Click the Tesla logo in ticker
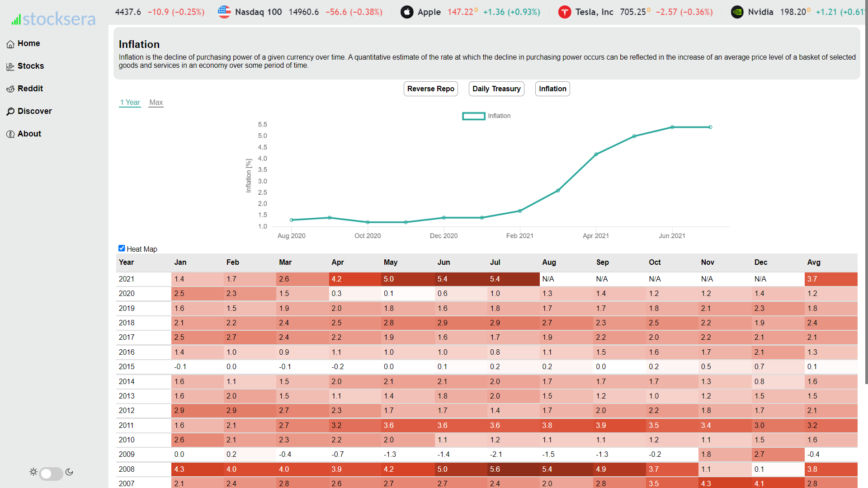Screen dimensions: 868x488 tap(564, 12)
